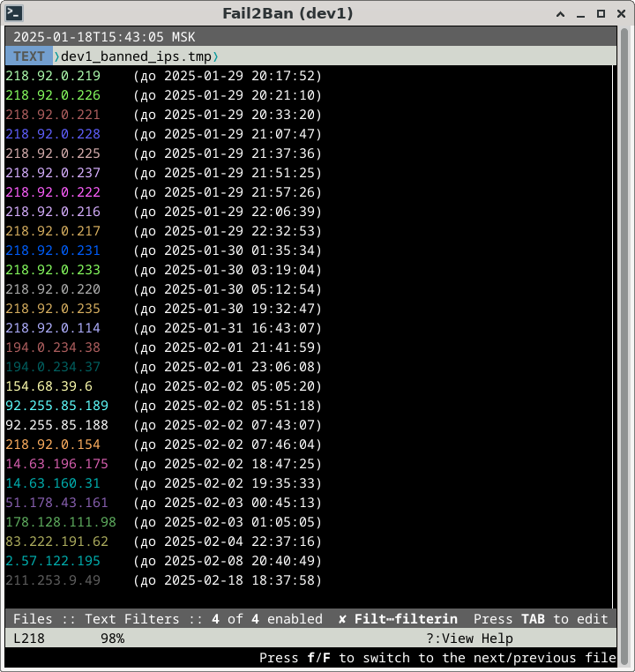Click the timestamp 2025-01-18T15:43:05 MSK

click(x=104, y=37)
